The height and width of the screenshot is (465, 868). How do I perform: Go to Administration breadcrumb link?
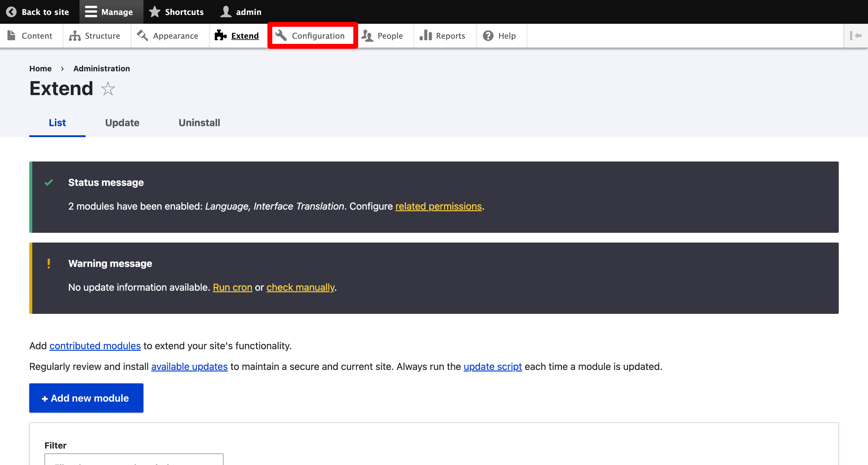point(101,69)
